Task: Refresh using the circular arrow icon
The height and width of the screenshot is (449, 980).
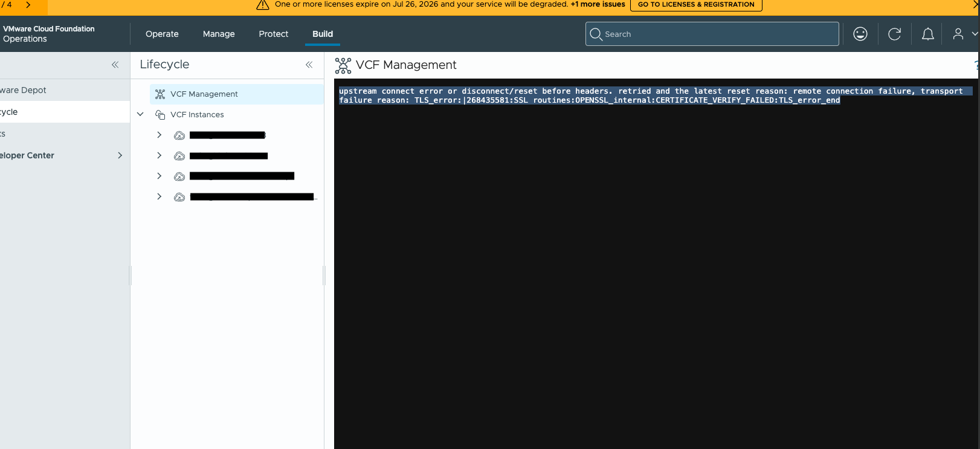Action: [895, 34]
